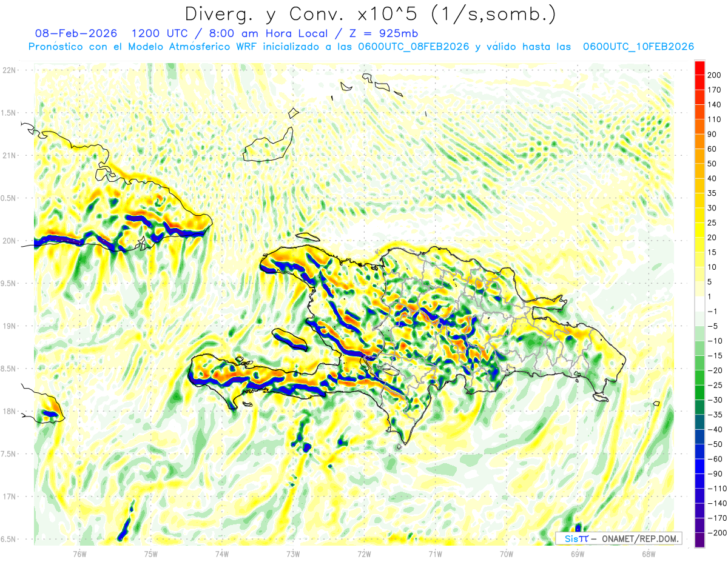Screen dimensions: 728x562
Task: Click the colorbar value -170
Action: 717,518
